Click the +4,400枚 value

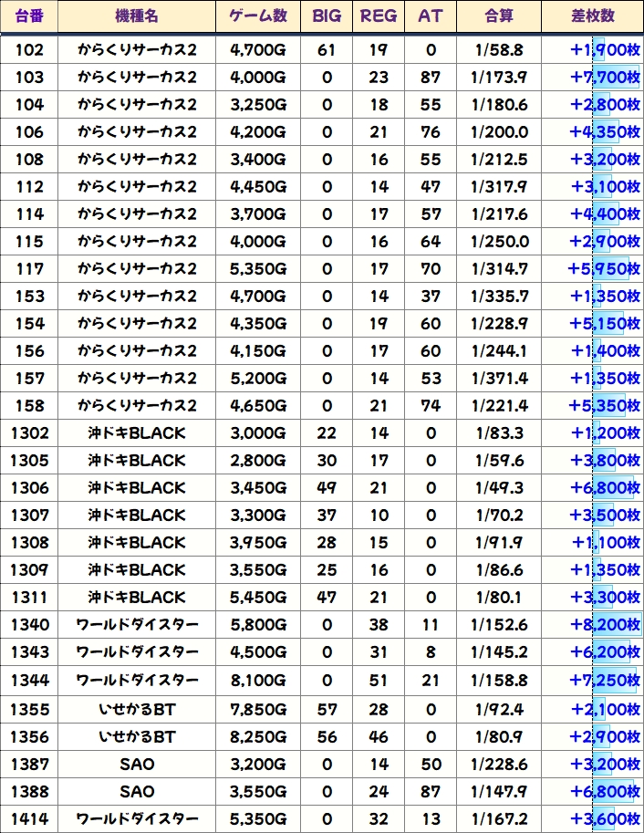point(605,214)
